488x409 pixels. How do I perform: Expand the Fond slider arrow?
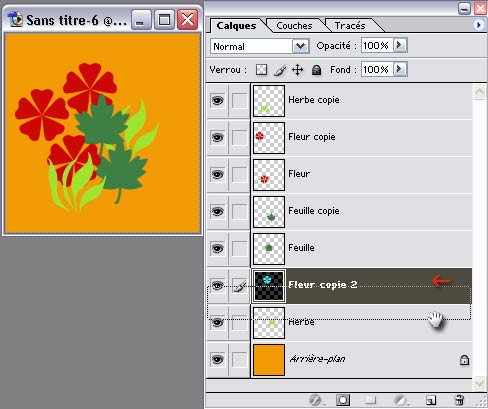(x=400, y=69)
